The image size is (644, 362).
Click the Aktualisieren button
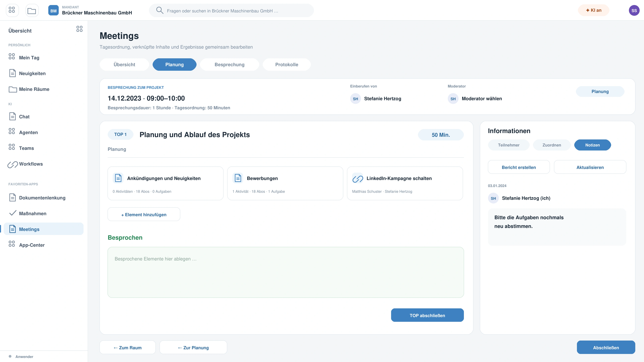click(x=590, y=167)
